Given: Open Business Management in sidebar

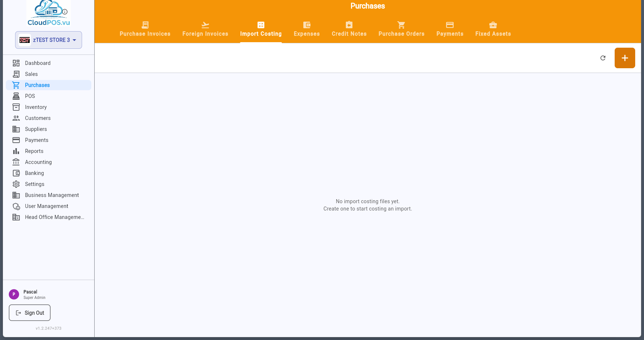Looking at the screenshot, I should [48, 195].
